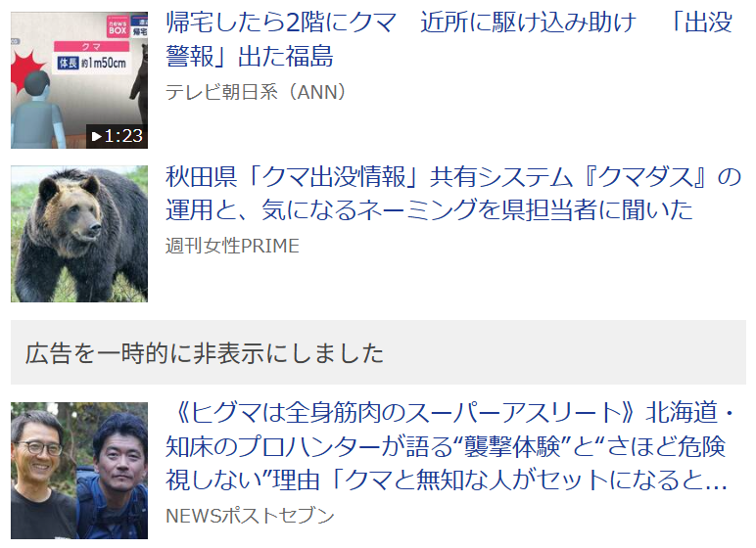Viewport: 756px width, 548px height.
Task: Select the 警報」出た福島 headline line
Action: [250, 57]
